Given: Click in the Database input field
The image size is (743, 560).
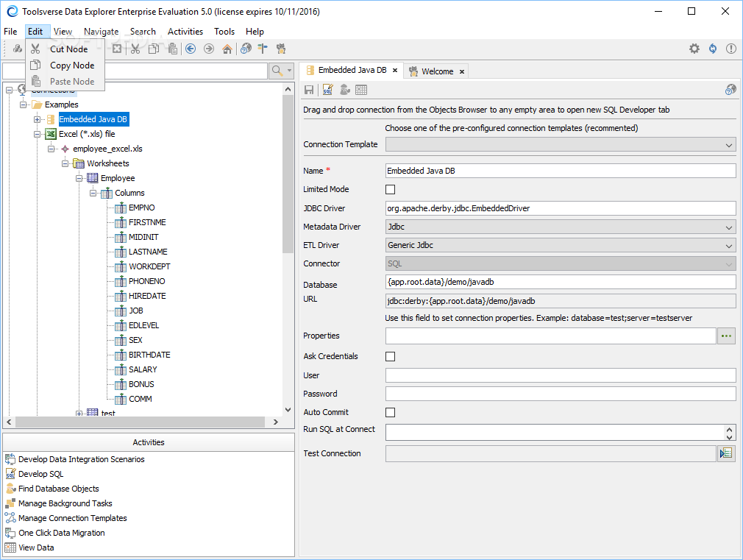Looking at the screenshot, I should pos(561,282).
